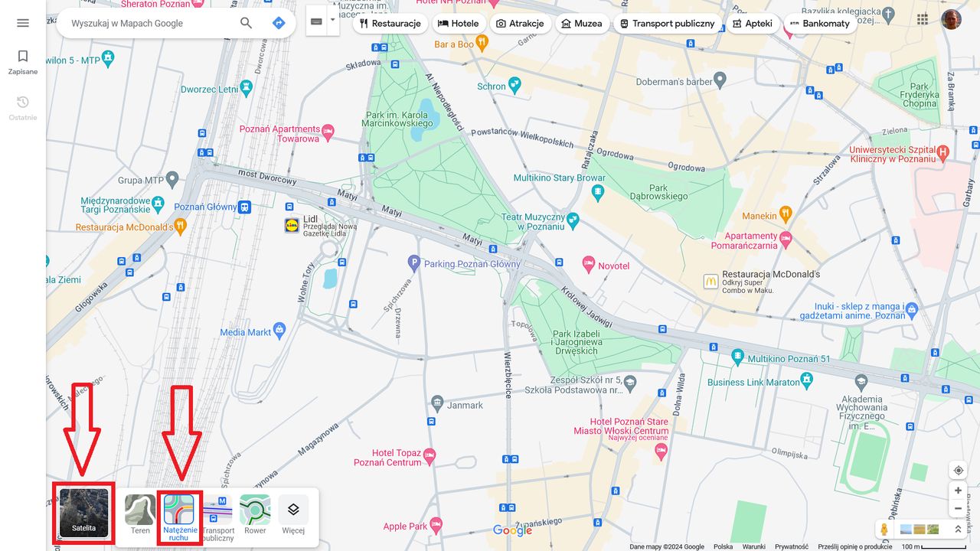Switch to Satelita map view

click(x=84, y=514)
